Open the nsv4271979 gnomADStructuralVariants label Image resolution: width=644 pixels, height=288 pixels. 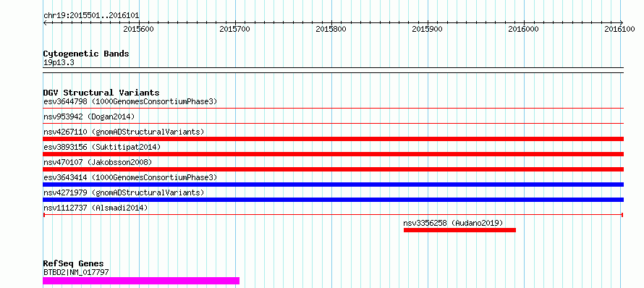pos(124,192)
